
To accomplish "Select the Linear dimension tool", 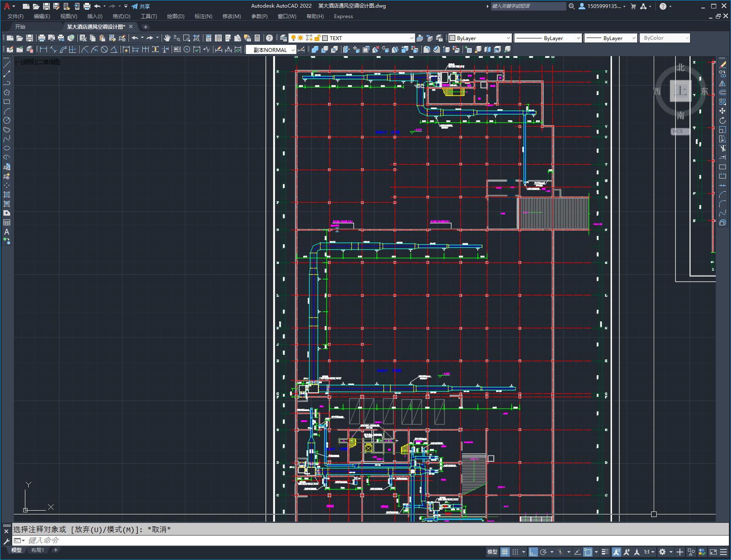I will tap(43, 50).
